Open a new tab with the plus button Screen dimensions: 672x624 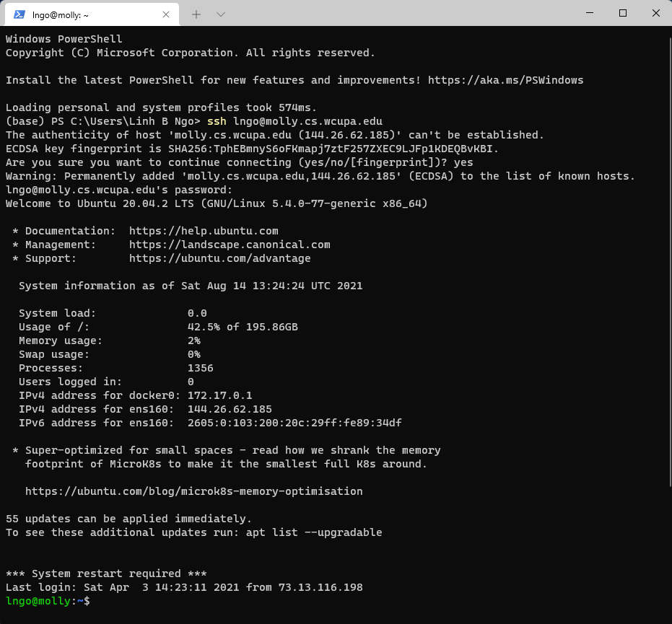pos(196,14)
